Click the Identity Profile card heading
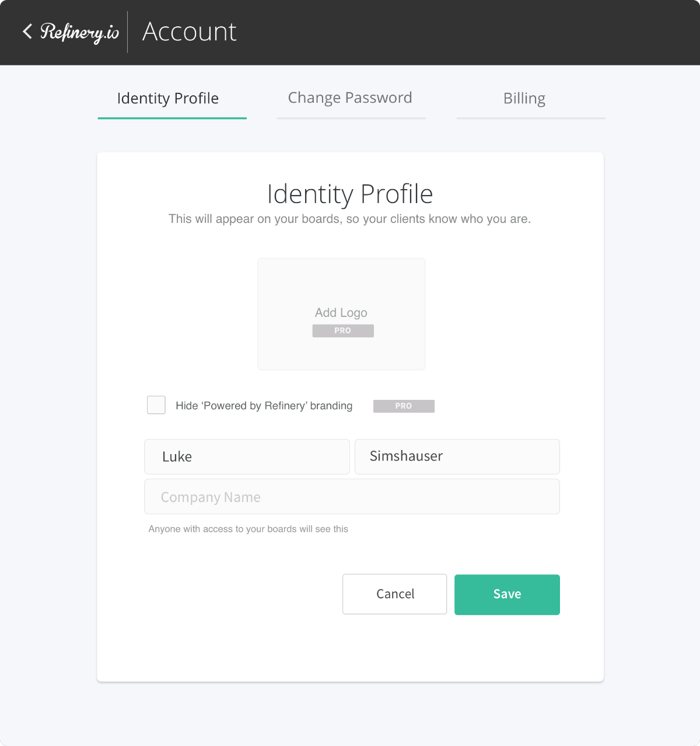This screenshot has width=700, height=746. (x=350, y=194)
